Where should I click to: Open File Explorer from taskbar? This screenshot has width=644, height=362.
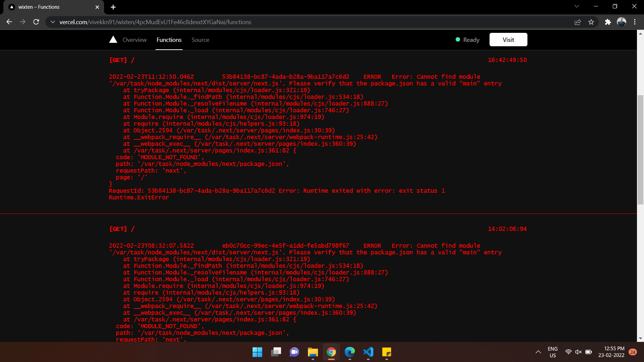pos(313,352)
